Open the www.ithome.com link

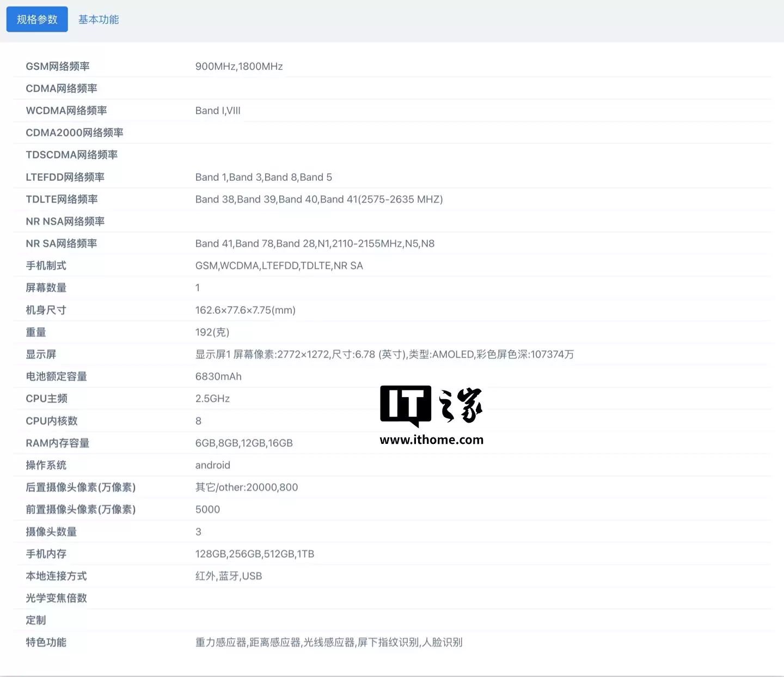click(x=432, y=440)
